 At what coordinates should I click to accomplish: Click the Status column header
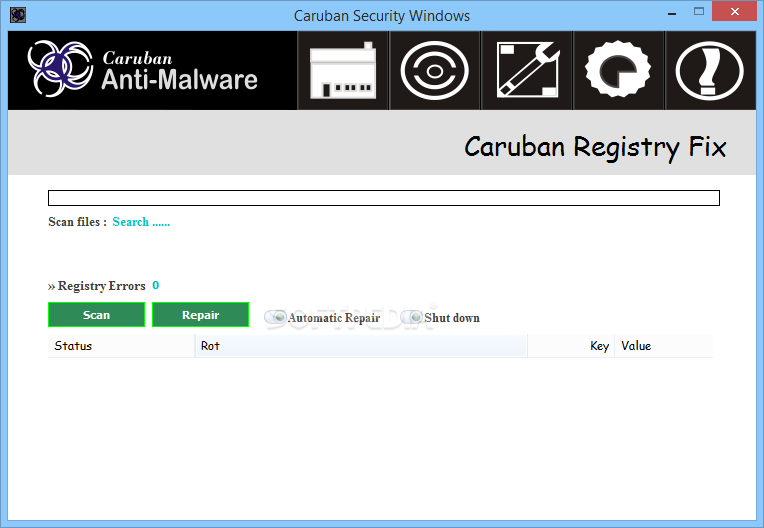click(121, 346)
